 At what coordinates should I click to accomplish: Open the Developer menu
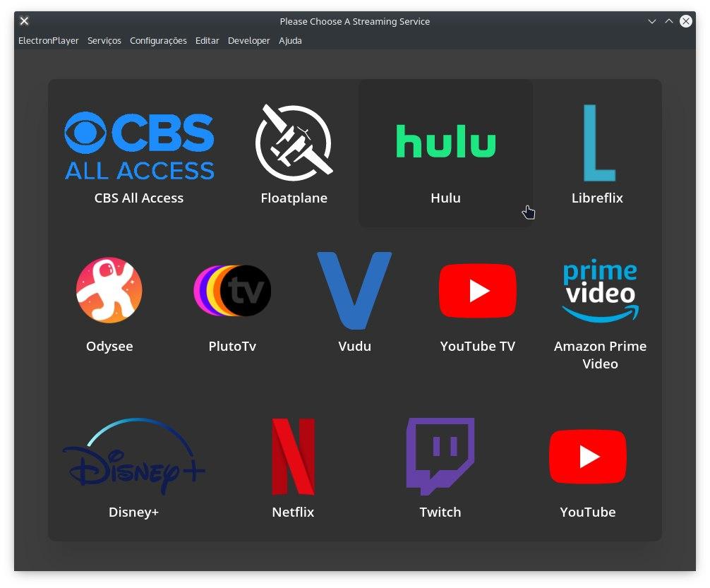coord(248,41)
